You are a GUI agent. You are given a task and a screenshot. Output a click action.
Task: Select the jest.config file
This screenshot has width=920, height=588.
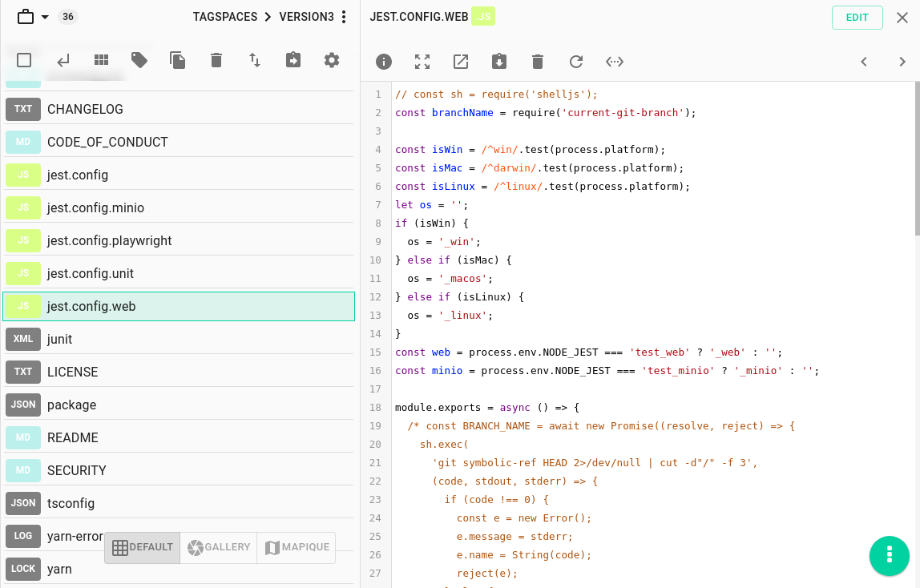click(x=179, y=175)
